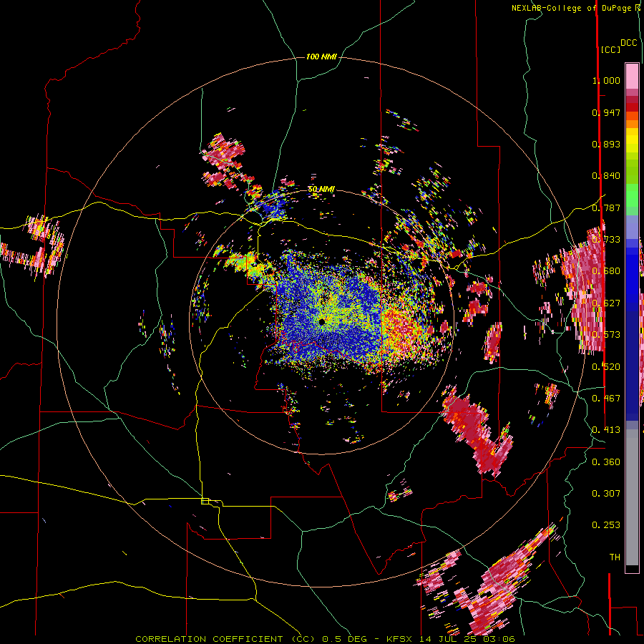The width and height of the screenshot is (644, 644).
Task: Click the 03:06 timestamp
Action: click(x=500, y=639)
